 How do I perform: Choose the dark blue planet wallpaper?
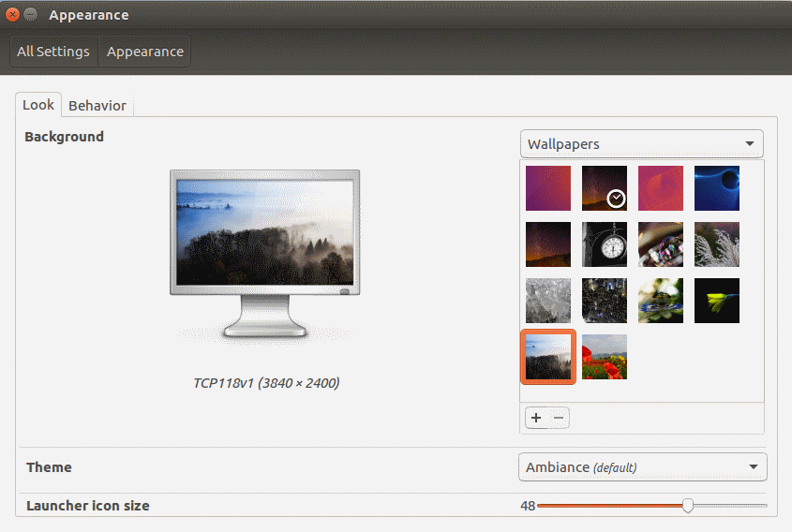coord(717,188)
